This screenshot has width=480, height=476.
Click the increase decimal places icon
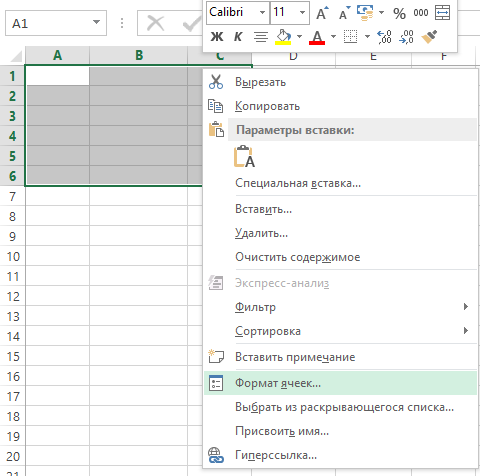384,37
